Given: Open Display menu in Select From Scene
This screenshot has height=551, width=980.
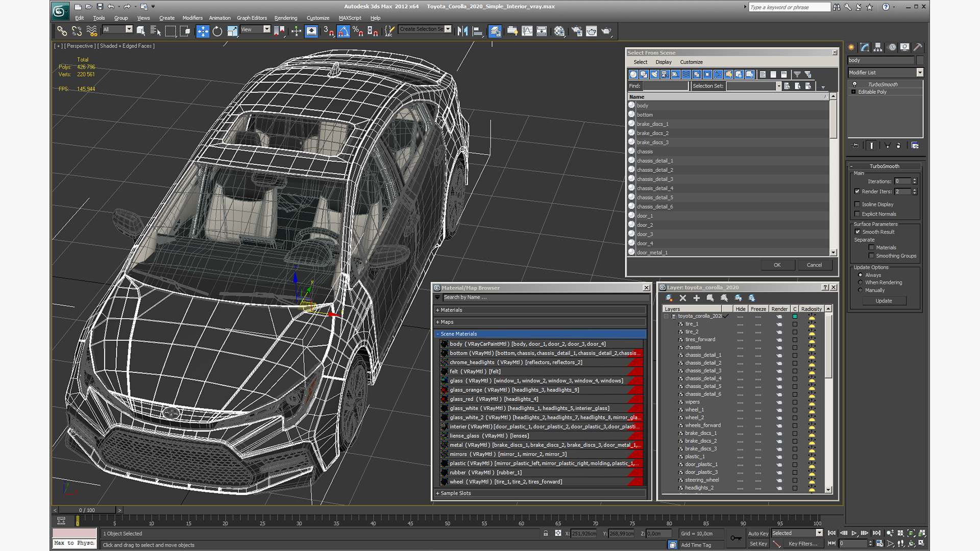Looking at the screenshot, I should [664, 62].
